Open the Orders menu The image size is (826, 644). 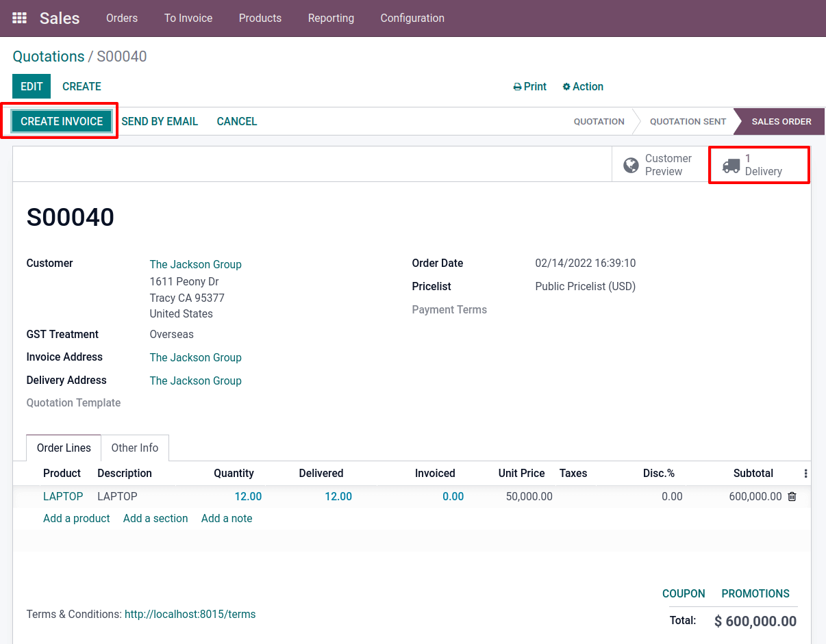point(122,18)
